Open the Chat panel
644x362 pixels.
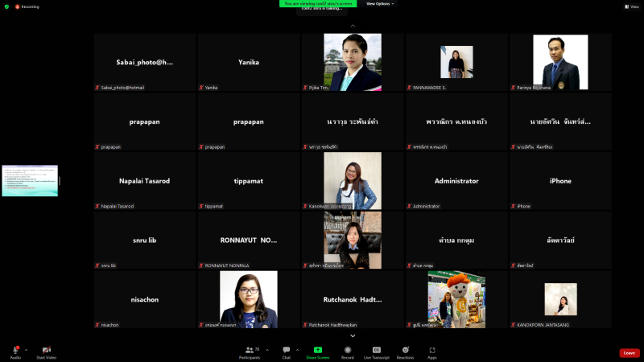(286, 351)
